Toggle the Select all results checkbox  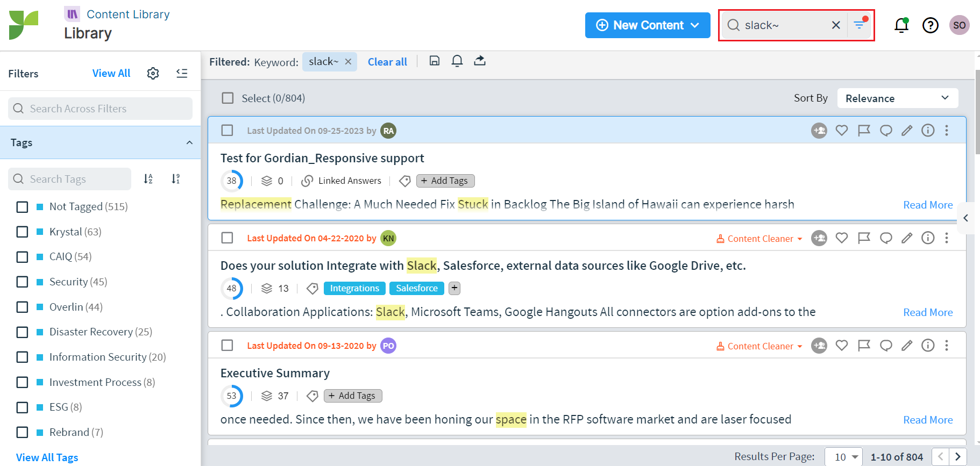(228, 98)
